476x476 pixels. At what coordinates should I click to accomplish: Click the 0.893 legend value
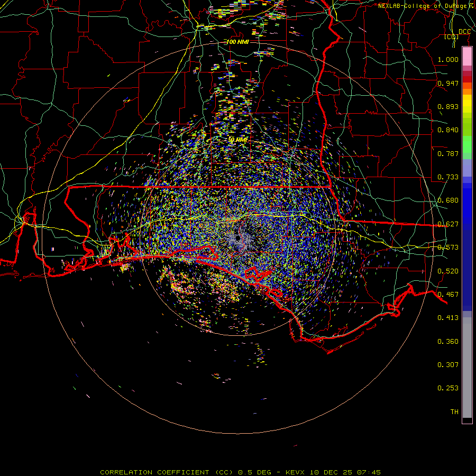click(x=448, y=106)
